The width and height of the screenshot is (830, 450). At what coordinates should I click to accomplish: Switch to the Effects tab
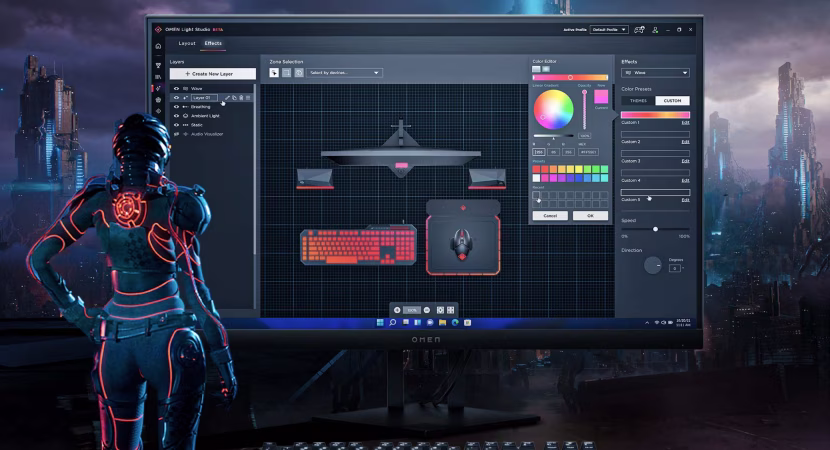point(213,43)
